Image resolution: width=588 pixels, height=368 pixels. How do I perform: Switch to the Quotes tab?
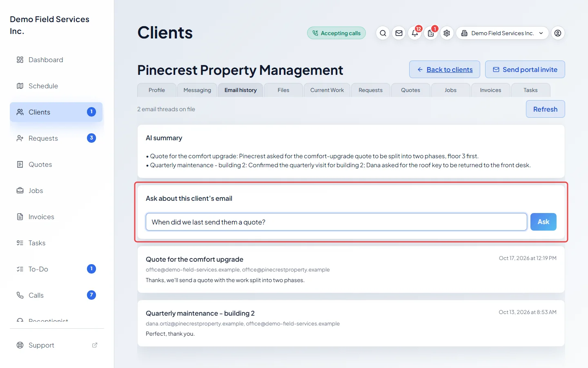click(411, 90)
